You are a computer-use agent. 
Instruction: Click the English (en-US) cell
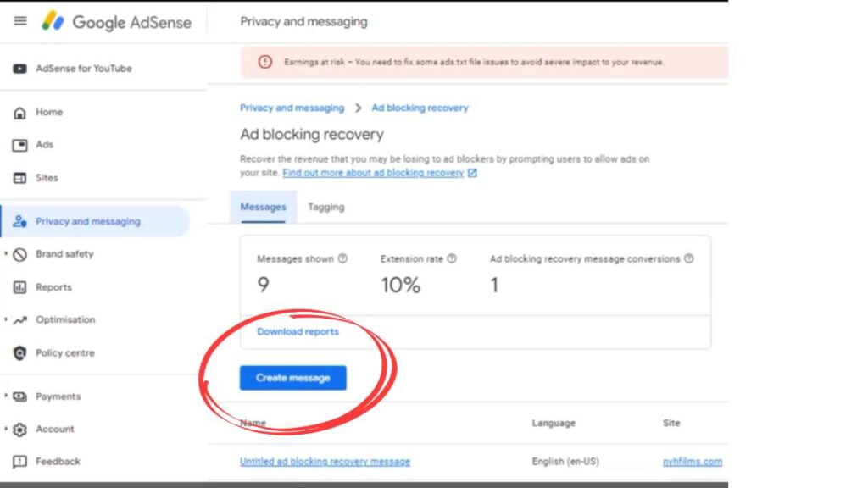tap(565, 462)
